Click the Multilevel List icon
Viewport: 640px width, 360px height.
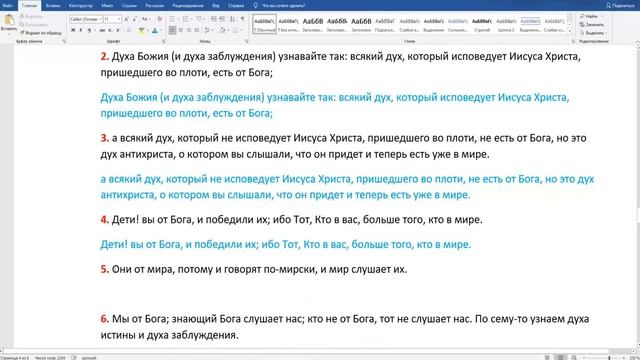click(x=200, y=19)
